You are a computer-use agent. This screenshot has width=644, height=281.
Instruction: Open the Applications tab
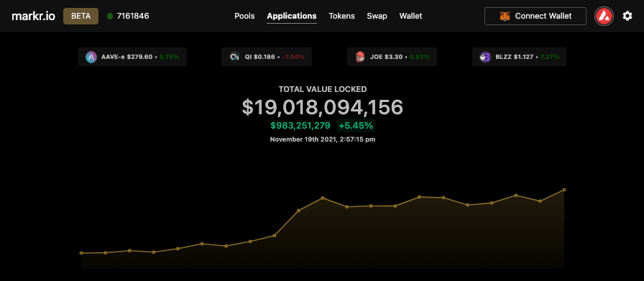(x=292, y=16)
